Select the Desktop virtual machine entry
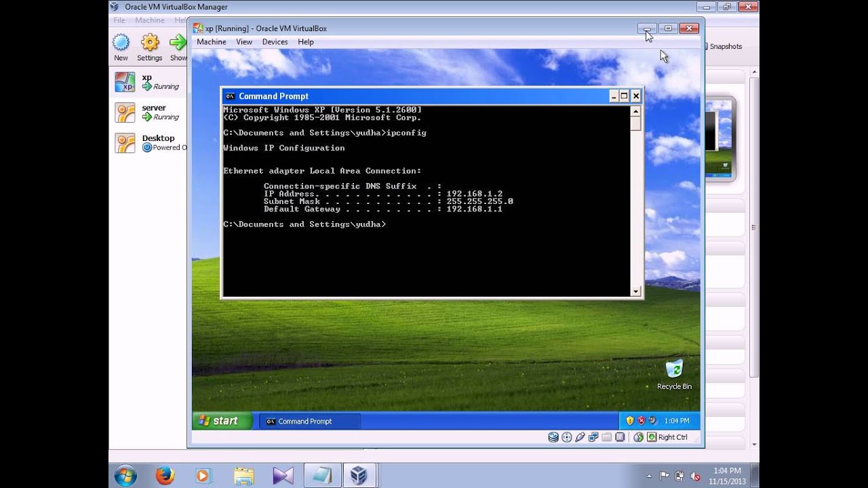Screen dimensions: 868x488 pos(149,142)
